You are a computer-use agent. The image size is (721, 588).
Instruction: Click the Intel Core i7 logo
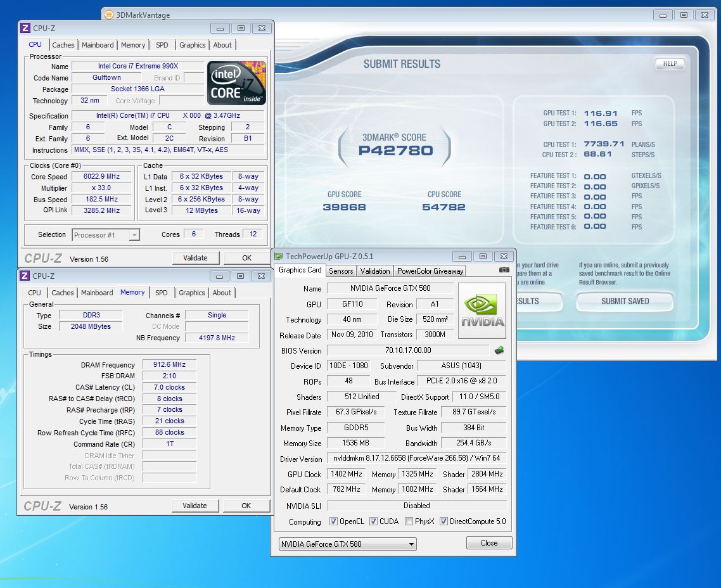[236, 83]
